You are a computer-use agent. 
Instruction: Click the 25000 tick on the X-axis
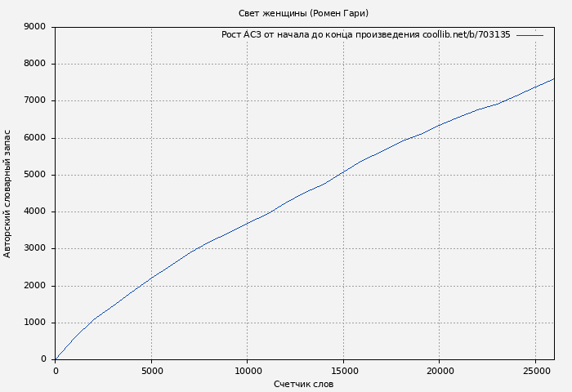pos(535,370)
